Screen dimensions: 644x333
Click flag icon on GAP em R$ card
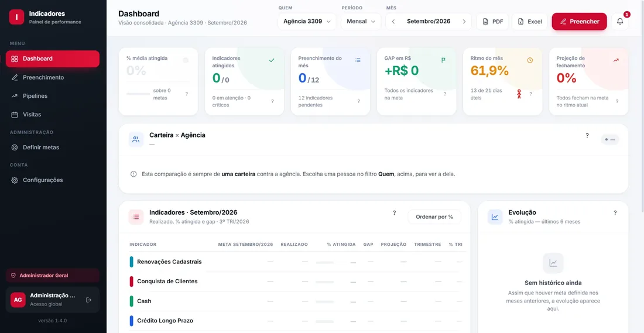tap(444, 60)
